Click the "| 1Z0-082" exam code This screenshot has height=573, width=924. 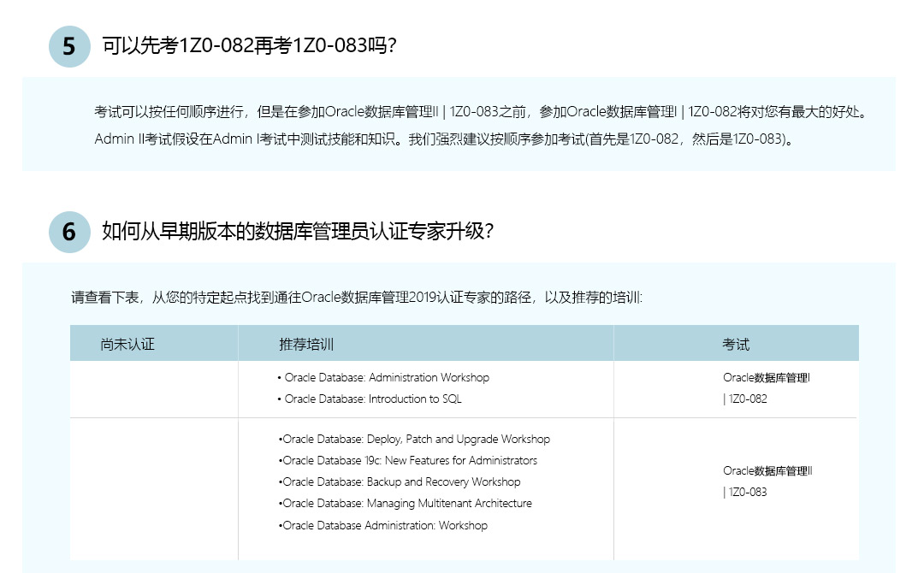coord(745,399)
